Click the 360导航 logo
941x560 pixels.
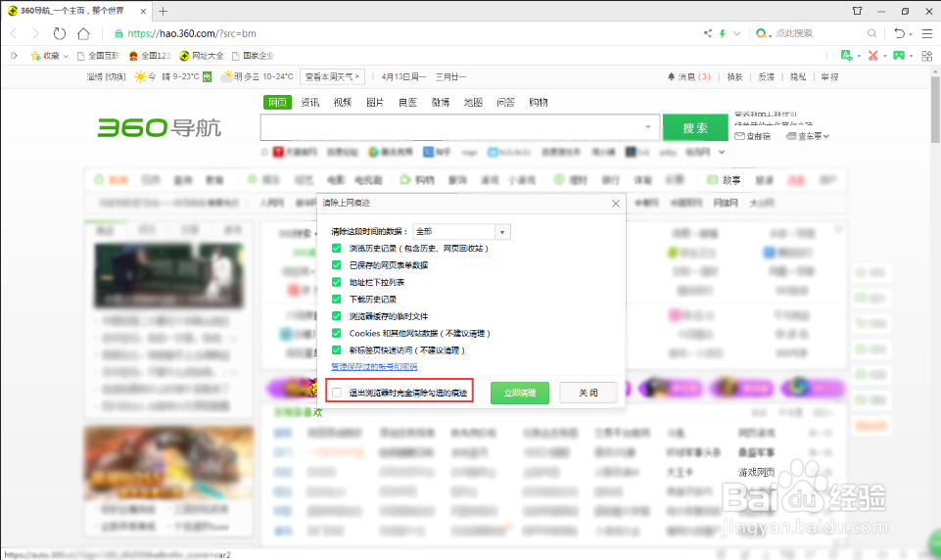(159, 127)
